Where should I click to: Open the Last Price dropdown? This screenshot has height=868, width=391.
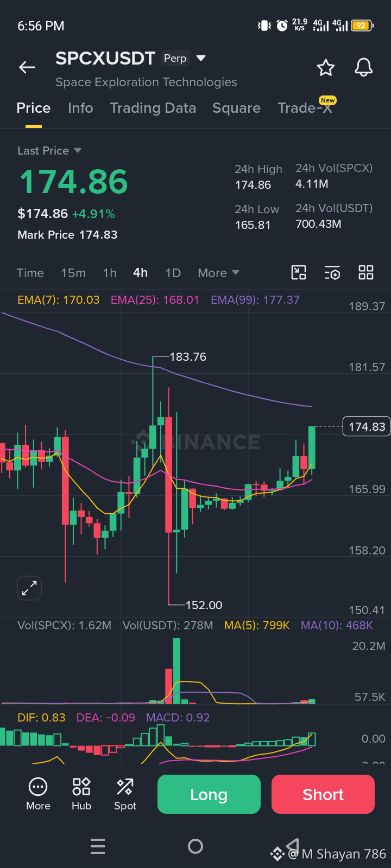pos(49,151)
